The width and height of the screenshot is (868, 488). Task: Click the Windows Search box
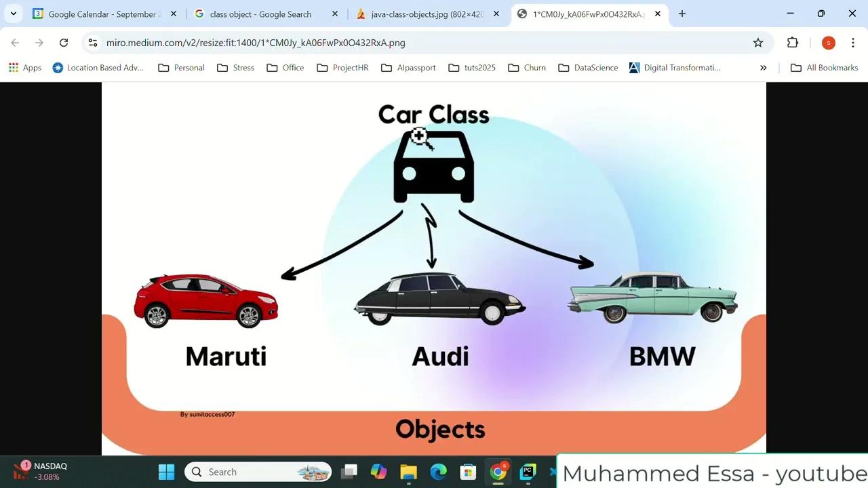tap(258, 471)
